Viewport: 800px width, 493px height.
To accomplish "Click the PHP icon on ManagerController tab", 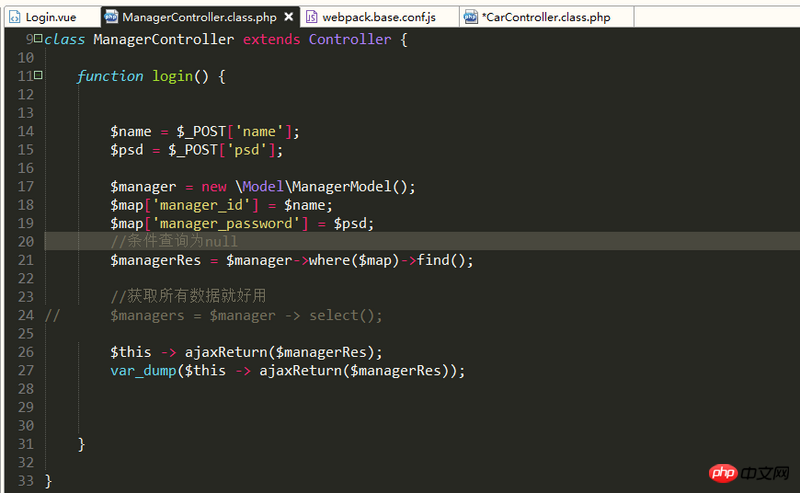I will [x=111, y=17].
